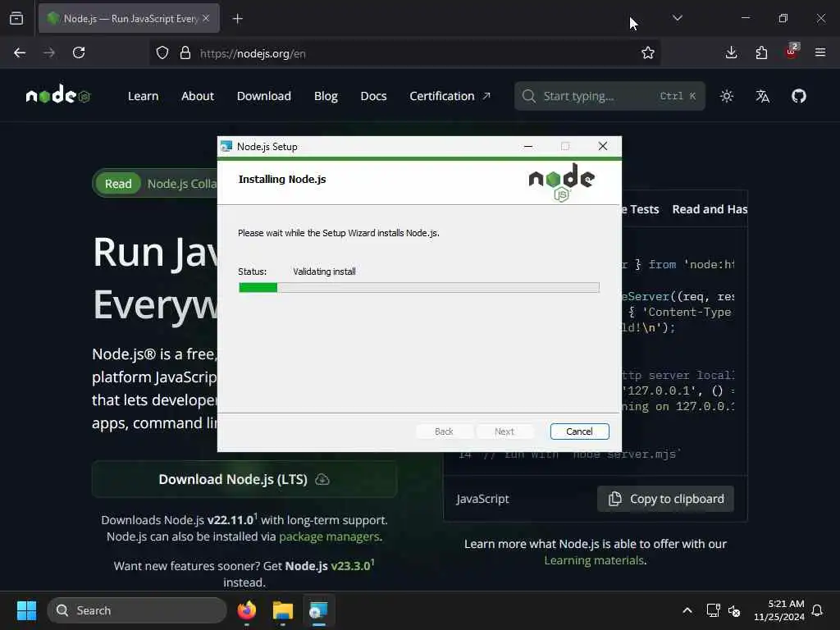Close the Node.js Setup dialog

tap(603, 146)
